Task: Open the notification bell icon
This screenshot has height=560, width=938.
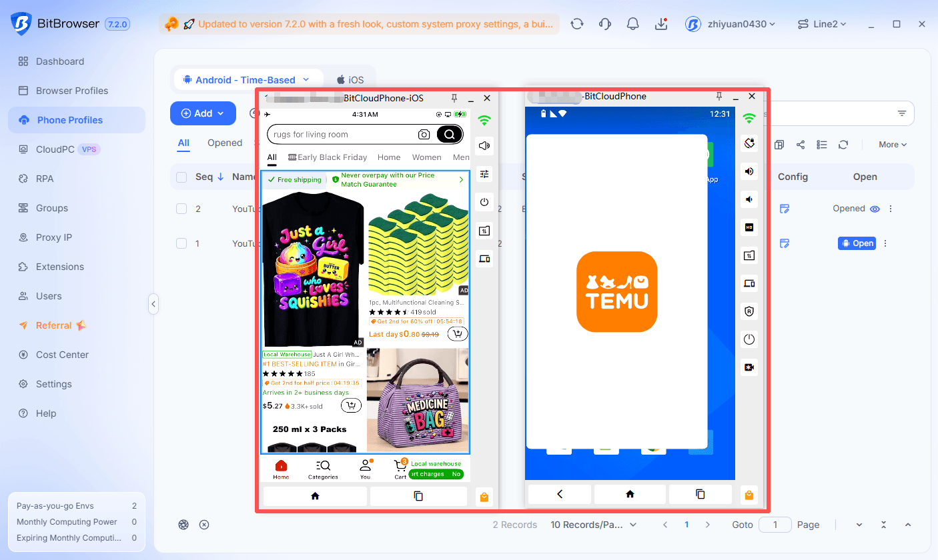Action: 633,24
